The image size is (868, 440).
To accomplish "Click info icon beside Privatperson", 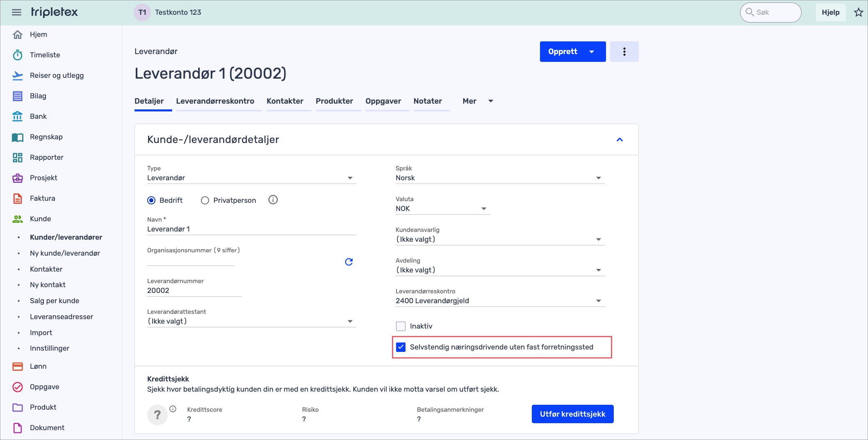I will coord(273,200).
